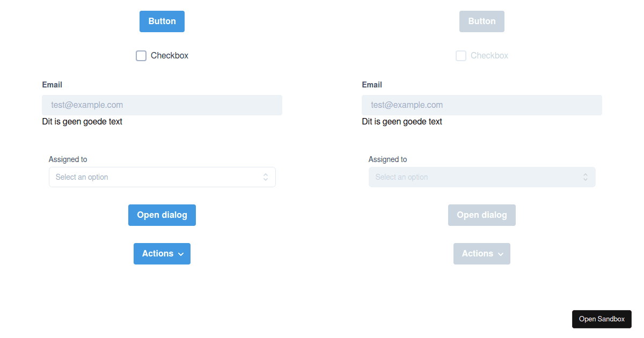
Task: Click the disabled Open dialog button
Action: point(481,215)
